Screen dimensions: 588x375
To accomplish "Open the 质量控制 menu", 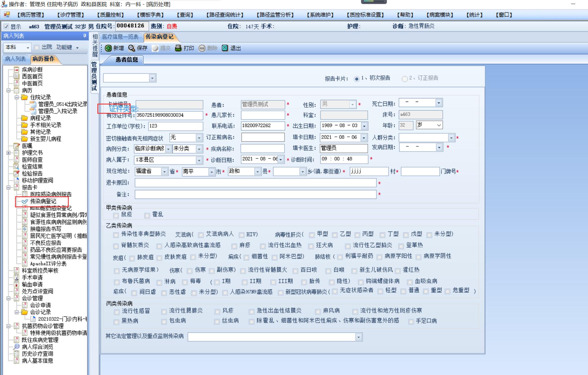I will (111, 15).
